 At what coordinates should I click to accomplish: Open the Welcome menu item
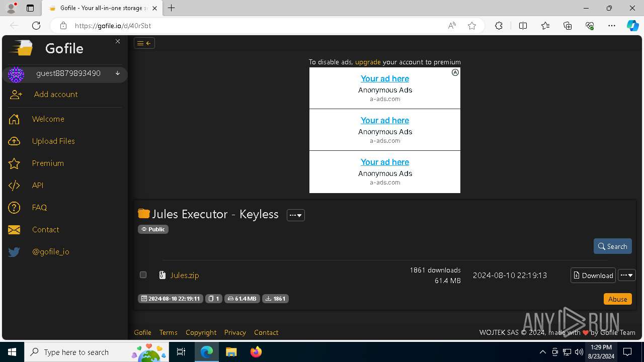point(48,119)
